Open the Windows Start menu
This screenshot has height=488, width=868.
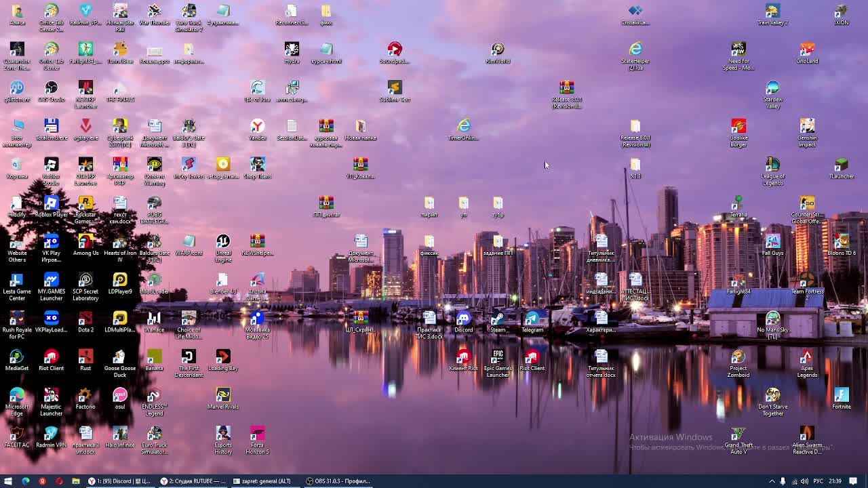coord(8,481)
